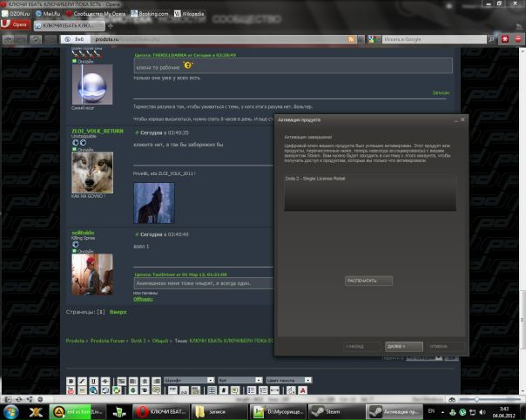The image size is (526, 420).
Task: Open the Шрифт font dropdown
Action: 186,381
